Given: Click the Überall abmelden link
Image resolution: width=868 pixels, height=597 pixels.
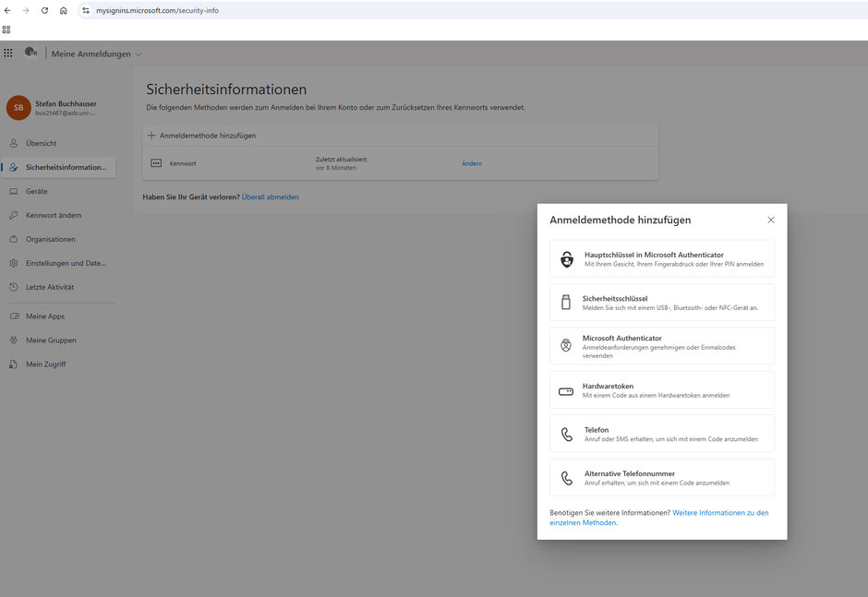Looking at the screenshot, I should (x=270, y=197).
